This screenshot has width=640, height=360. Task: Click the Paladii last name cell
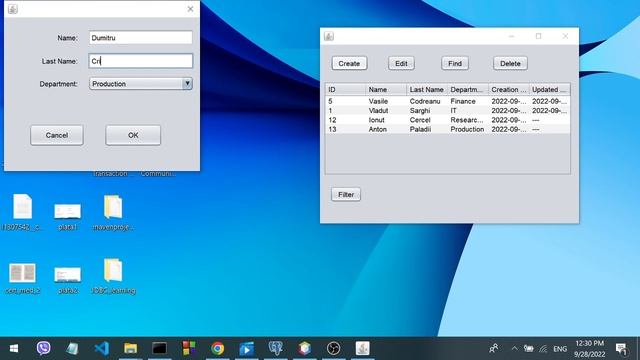tap(427, 129)
